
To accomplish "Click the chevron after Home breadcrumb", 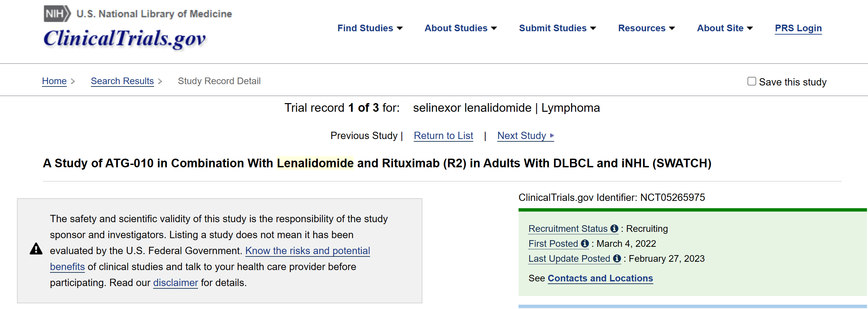I will pyautogui.click(x=73, y=81).
